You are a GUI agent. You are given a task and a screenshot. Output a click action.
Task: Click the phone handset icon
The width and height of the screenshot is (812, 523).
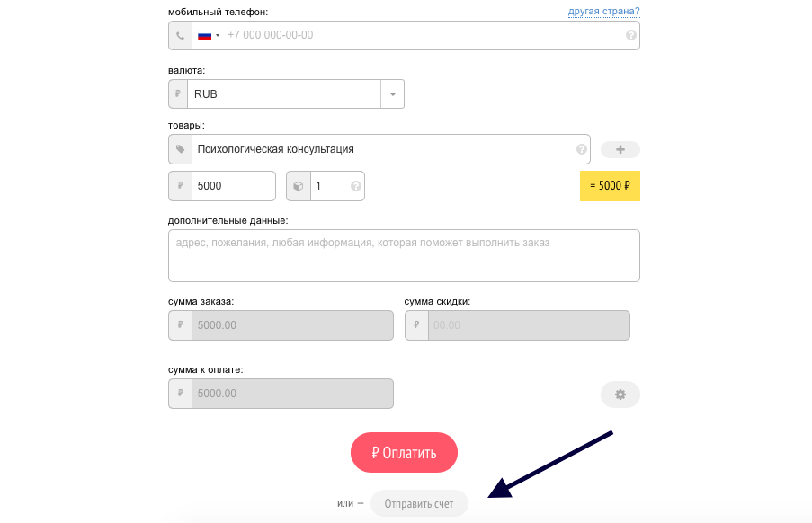tap(180, 36)
